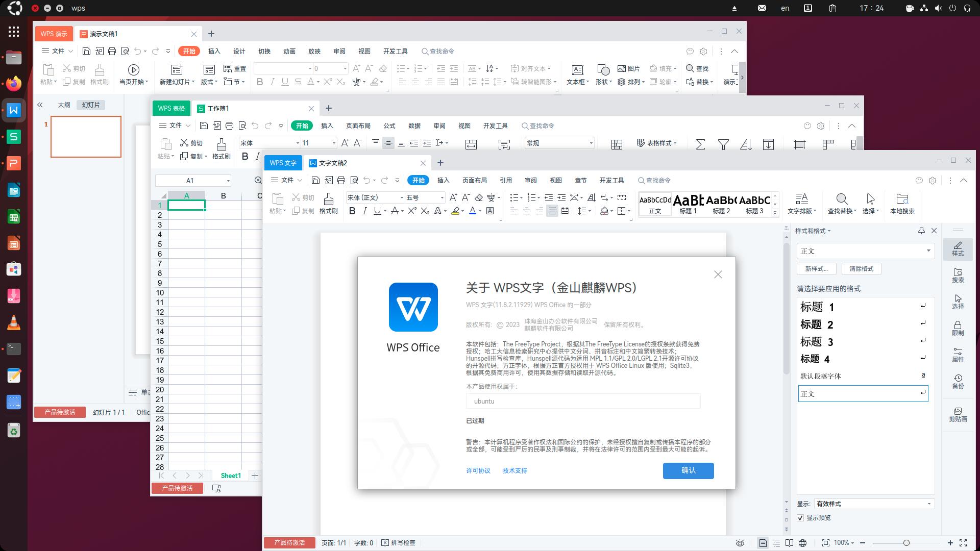Click font color A in Writer toolbar

pos(473,211)
